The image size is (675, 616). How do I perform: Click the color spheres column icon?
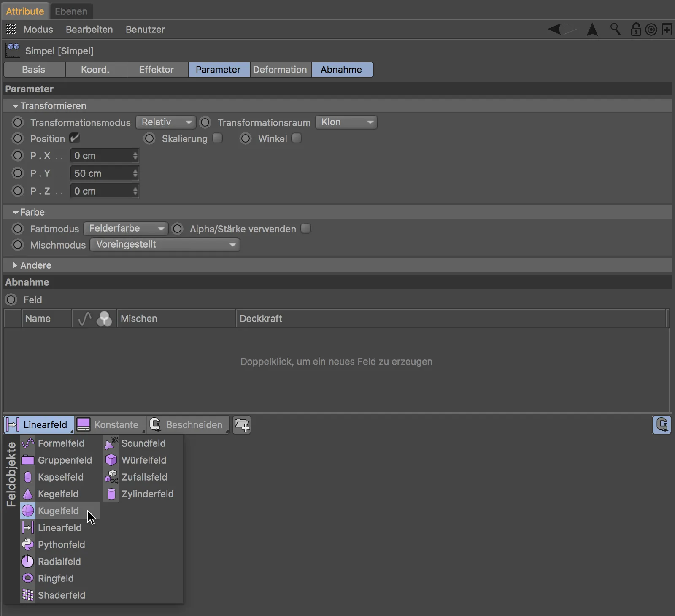click(104, 319)
